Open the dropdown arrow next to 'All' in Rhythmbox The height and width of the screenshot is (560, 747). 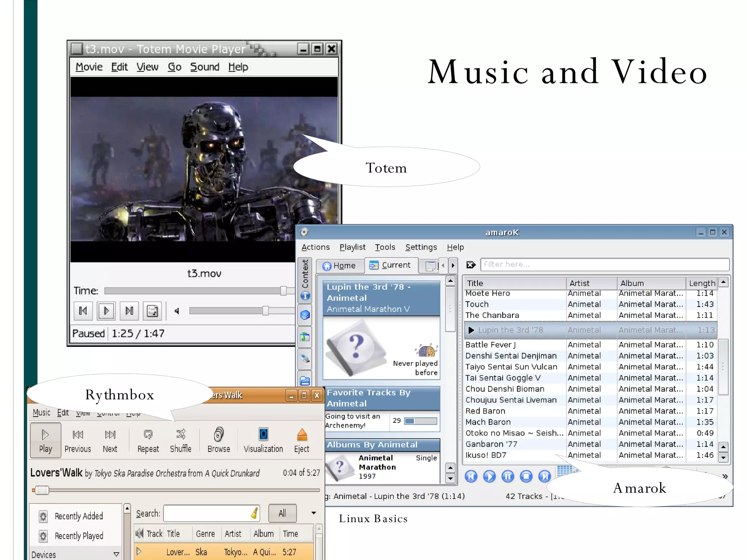click(313, 514)
